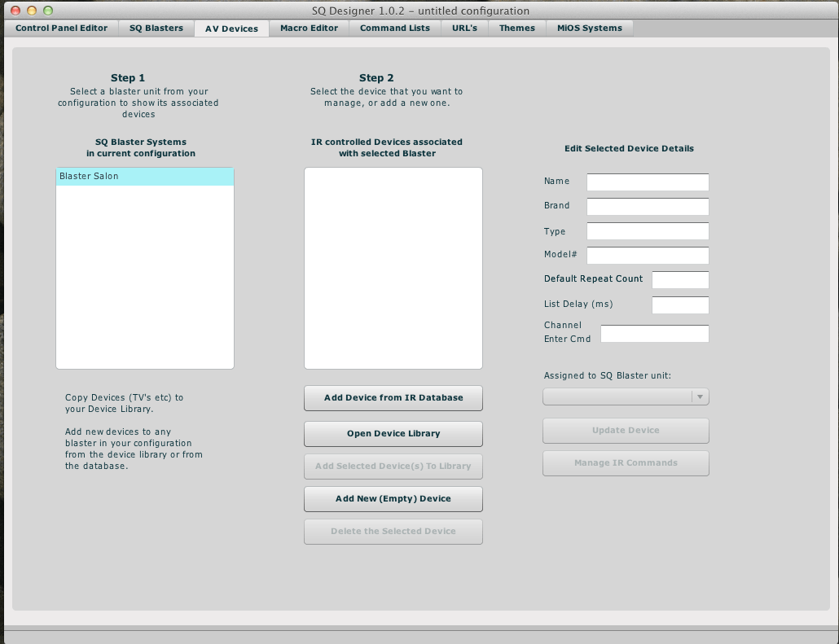Go to the Macro Editor tab

(x=310, y=28)
